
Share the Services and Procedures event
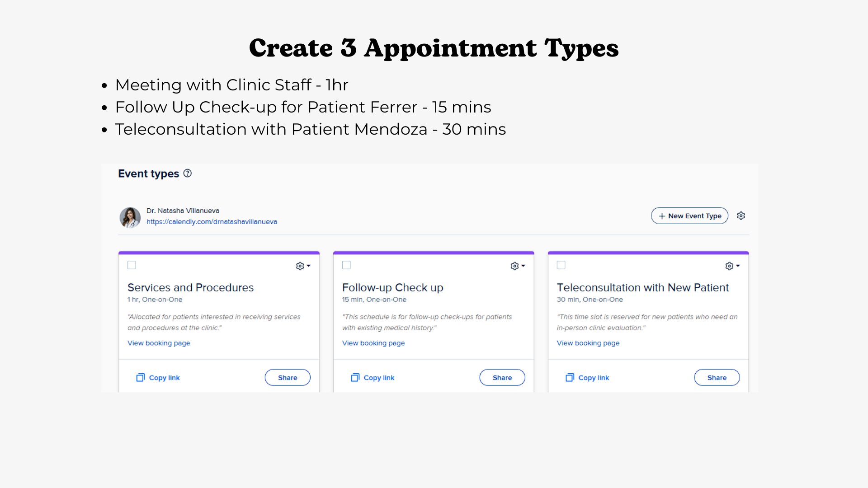[288, 377]
